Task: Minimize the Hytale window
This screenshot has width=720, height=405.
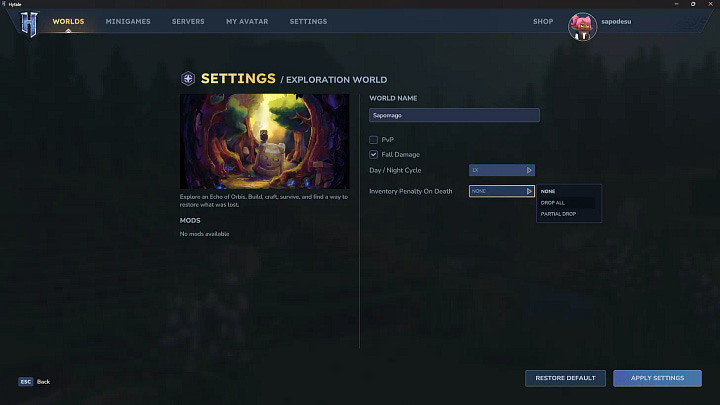Action: coord(676,4)
